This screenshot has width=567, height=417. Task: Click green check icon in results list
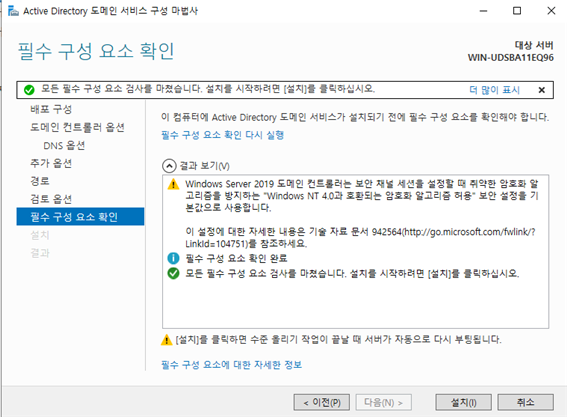tap(173, 273)
